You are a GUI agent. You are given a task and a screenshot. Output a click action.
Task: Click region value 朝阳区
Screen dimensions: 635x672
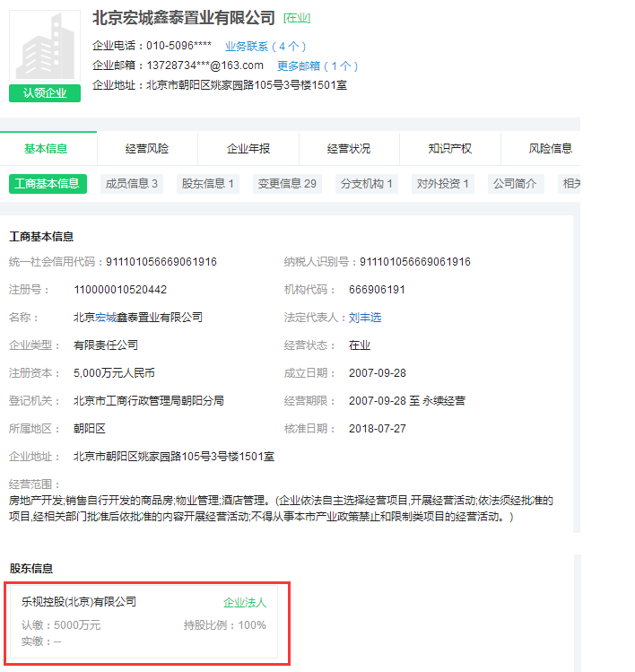pos(90,429)
